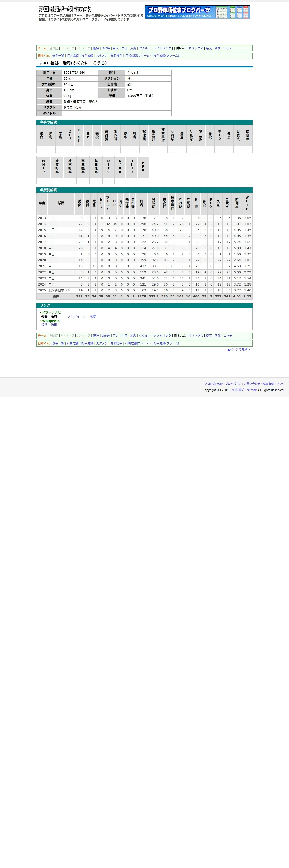Screen dimensions: 289x868
Task: Open ロッテ in the top team navigation
Action: tap(228, 48)
